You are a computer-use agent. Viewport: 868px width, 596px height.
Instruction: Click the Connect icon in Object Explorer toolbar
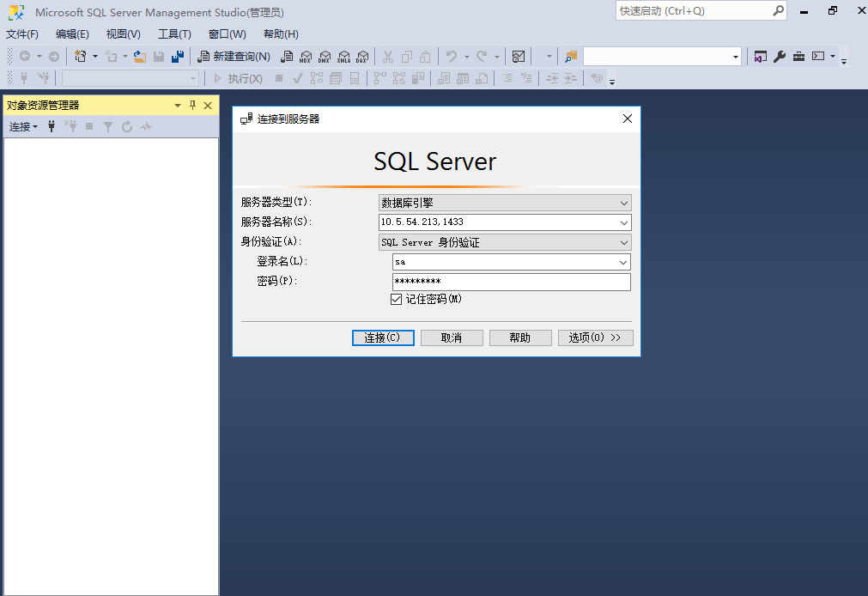pyautogui.click(x=52, y=126)
